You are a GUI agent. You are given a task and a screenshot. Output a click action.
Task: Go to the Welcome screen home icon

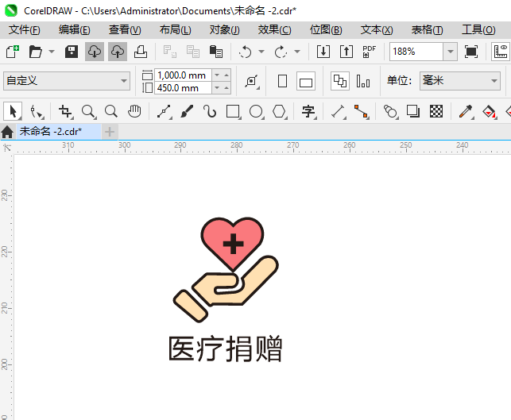7,132
